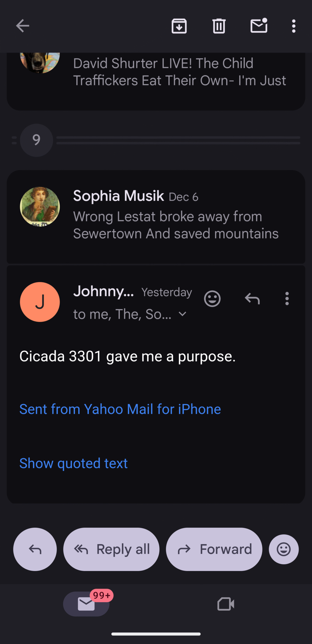This screenshot has height=644, width=312.
Task: Open the top toolbar overflow menu
Action: [294, 26]
